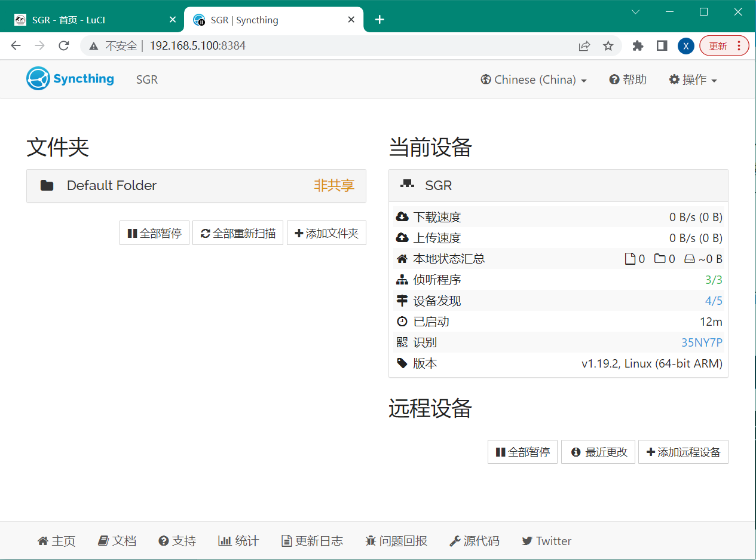Open the 文档 documentation footer link

pos(117,541)
